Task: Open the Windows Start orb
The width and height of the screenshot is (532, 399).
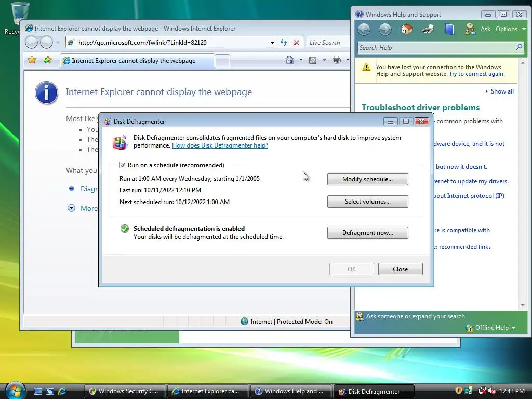Action: pos(15,390)
